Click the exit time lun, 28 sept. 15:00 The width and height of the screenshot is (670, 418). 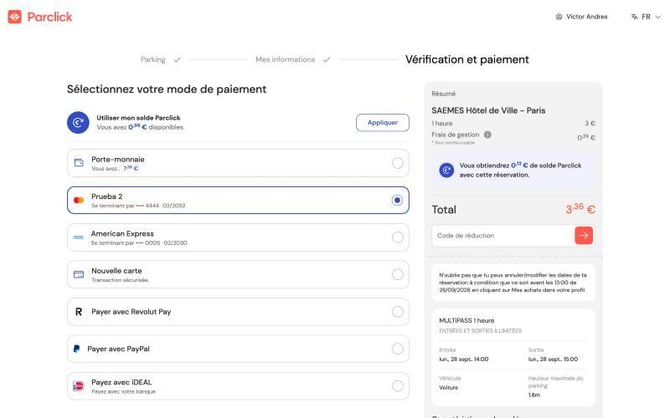[553, 359]
